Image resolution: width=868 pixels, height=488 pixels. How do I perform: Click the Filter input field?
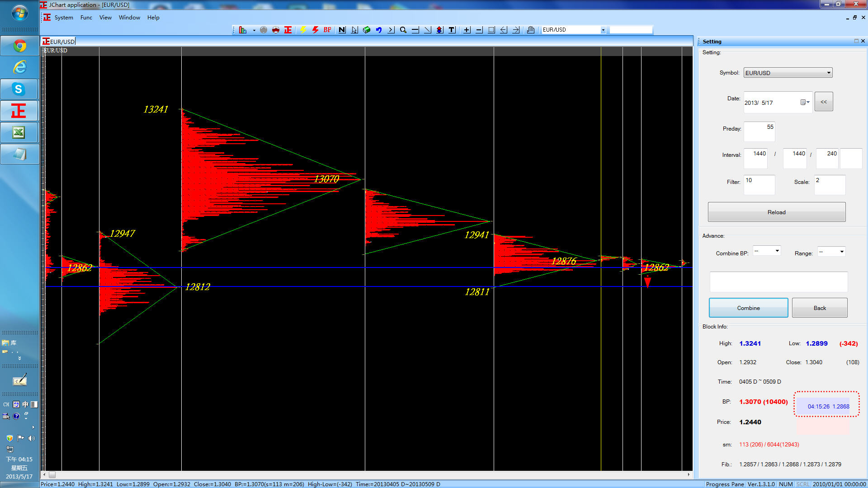pos(759,185)
